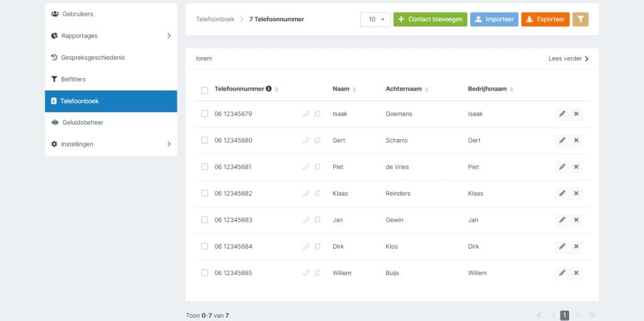
Task: Open the rows-per-page dropdown showing 10
Action: pos(375,20)
